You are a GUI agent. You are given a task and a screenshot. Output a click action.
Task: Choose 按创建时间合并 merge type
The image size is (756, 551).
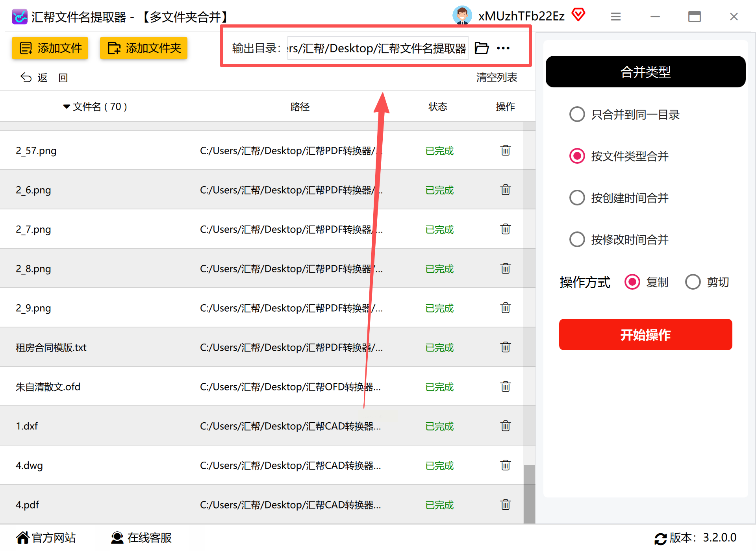(x=577, y=198)
